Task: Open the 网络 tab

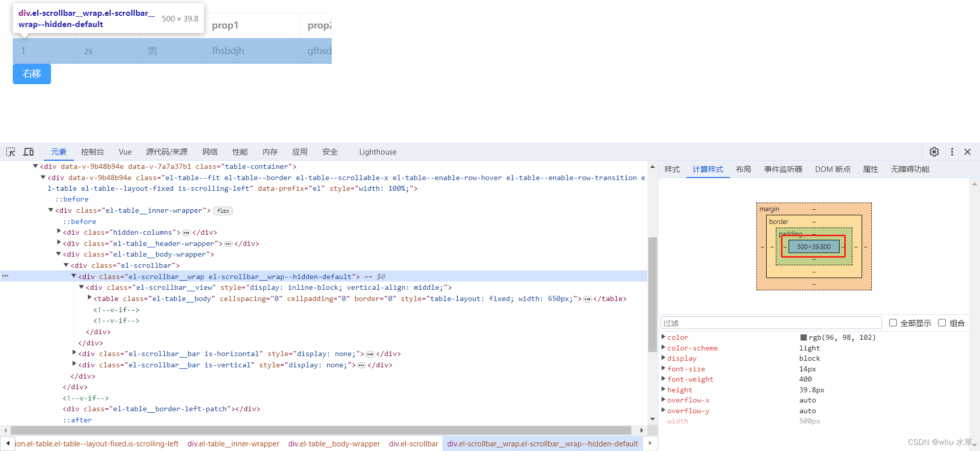Action: [x=210, y=152]
